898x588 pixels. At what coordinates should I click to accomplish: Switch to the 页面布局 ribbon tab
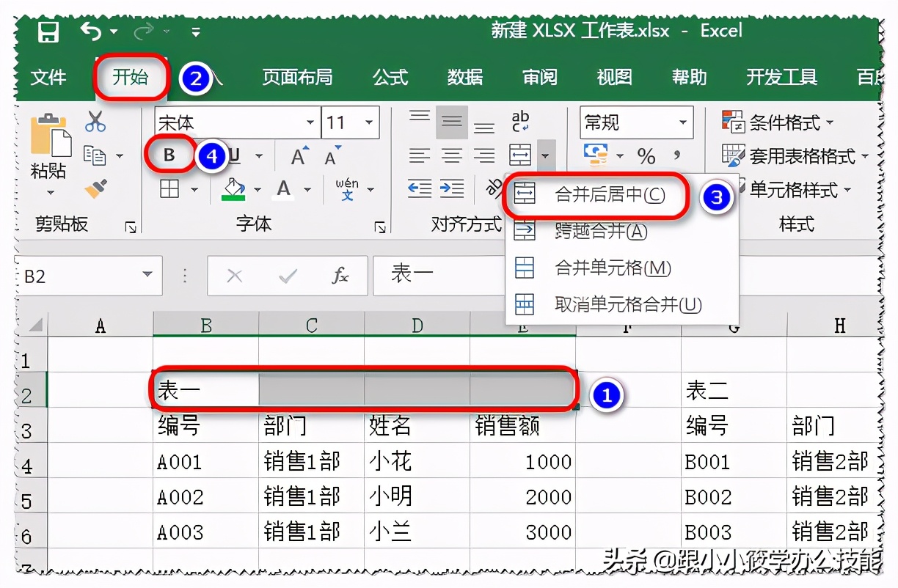tap(297, 77)
